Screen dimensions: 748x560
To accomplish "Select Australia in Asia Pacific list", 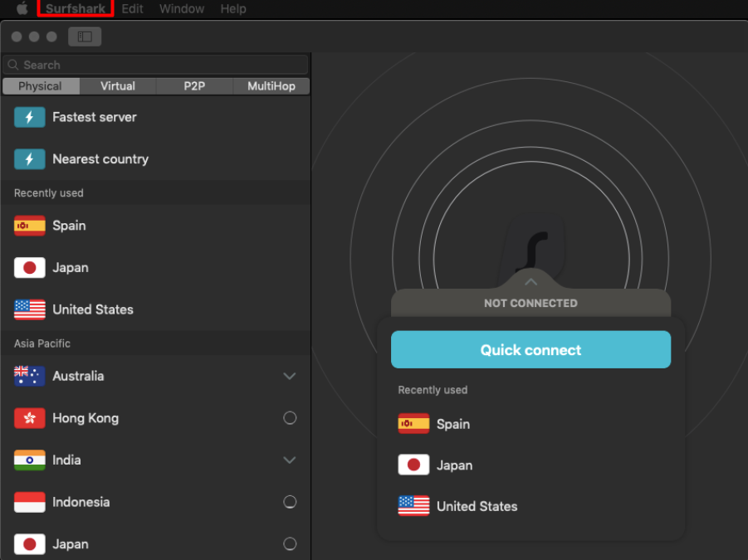I will pos(155,376).
